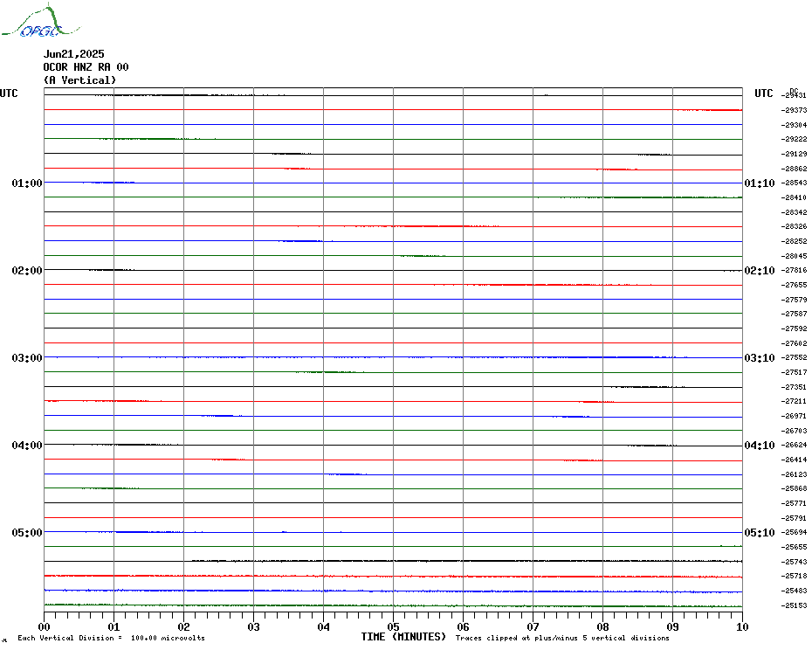Click the '03:10' time label
Viewport: 812px width, 650px height.
tap(760, 357)
